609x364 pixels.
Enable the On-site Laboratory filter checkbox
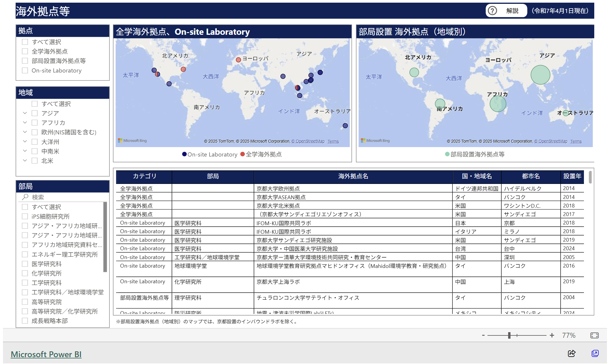click(25, 70)
